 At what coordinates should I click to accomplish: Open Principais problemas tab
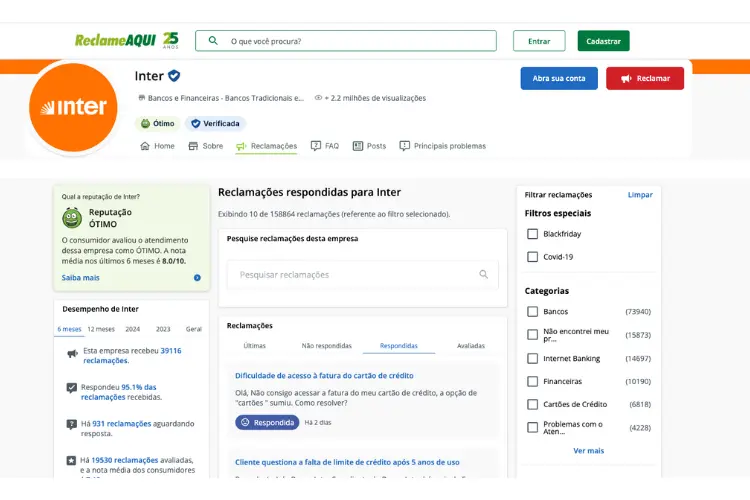point(443,146)
